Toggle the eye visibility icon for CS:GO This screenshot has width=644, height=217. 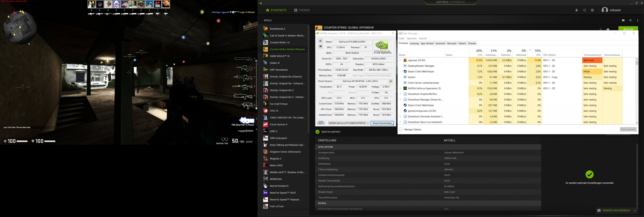(x=608, y=29)
